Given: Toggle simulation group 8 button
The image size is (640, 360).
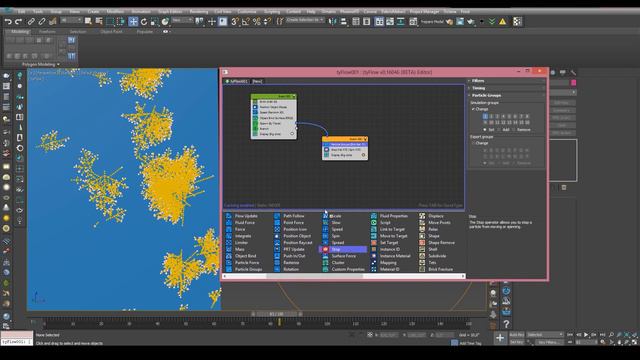Looking at the screenshot, I should [527, 117].
